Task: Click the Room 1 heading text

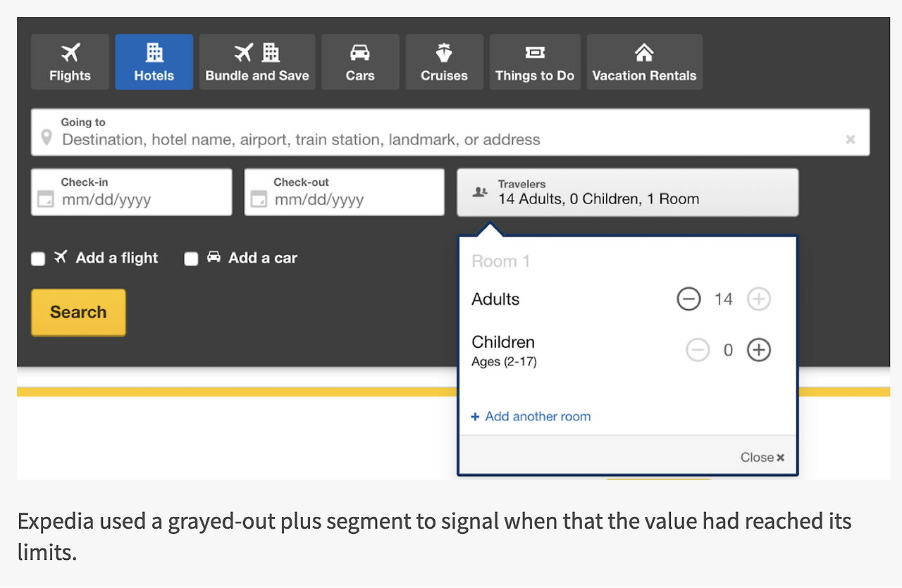Action: point(500,261)
